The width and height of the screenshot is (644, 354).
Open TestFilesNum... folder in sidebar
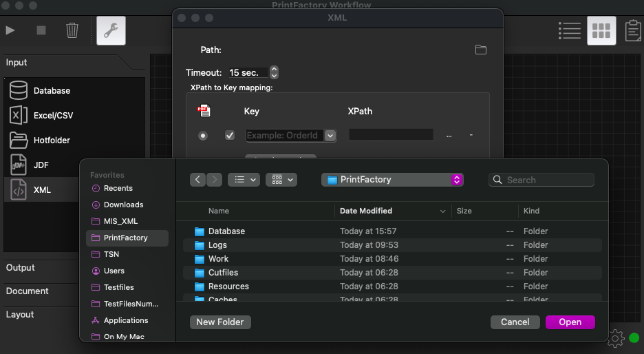pos(127,304)
